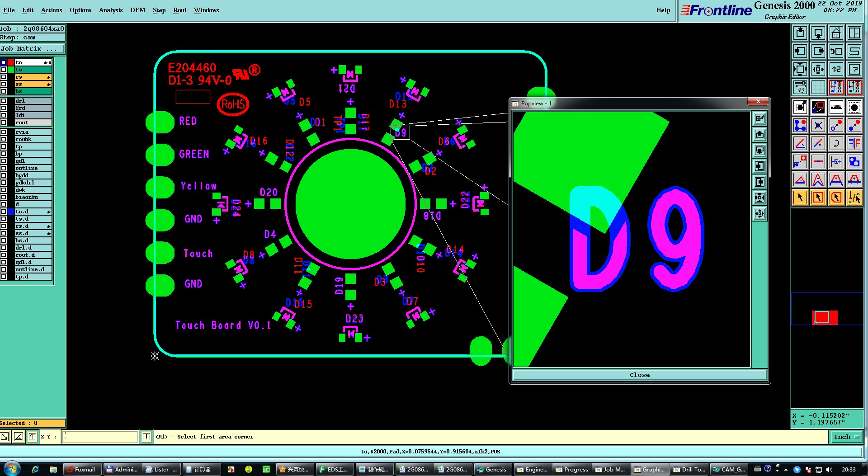
Task: Click the connected nodes tool icon
Action: click(800, 126)
